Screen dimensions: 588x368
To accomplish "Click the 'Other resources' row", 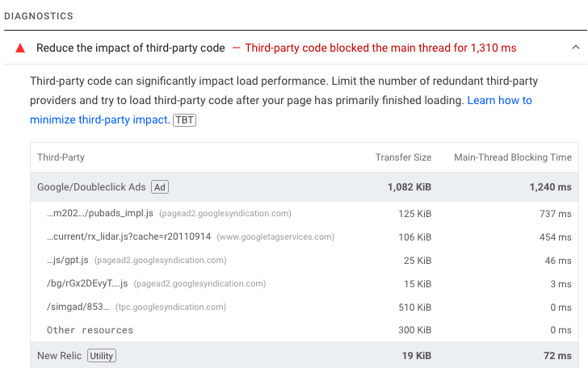I will pyautogui.click(x=90, y=330).
